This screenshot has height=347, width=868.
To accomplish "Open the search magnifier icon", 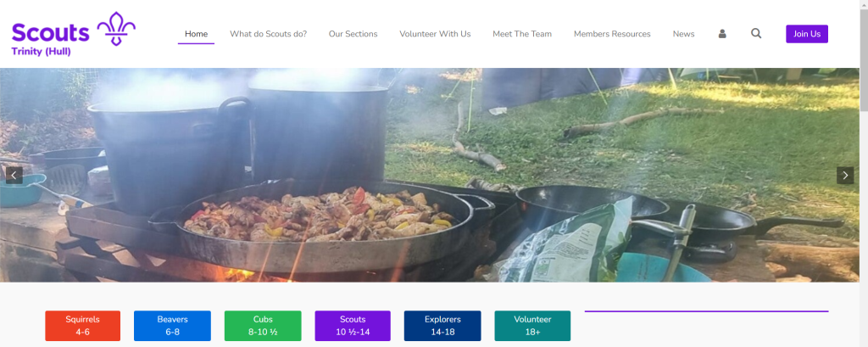I will [x=756, y=33].
